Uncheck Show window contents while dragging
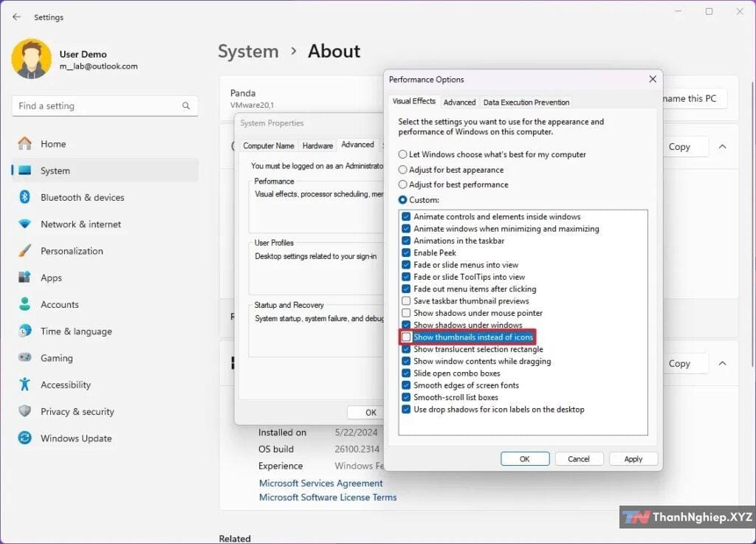The image size is (756, 544). tap(406, 362)
